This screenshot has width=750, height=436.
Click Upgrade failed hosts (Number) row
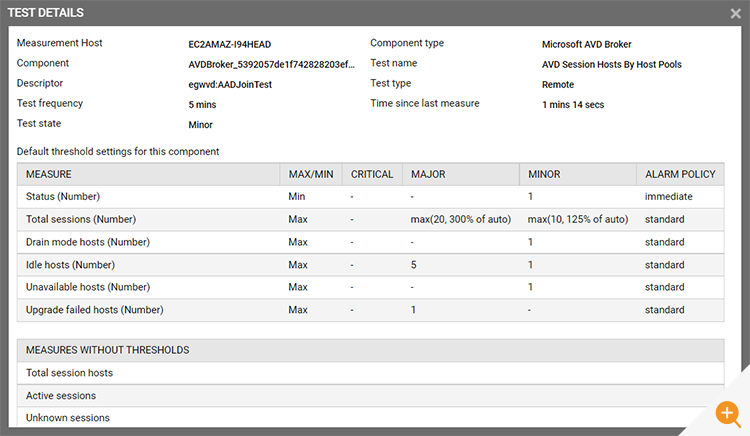pyautogui.click(x=370, y=310)
